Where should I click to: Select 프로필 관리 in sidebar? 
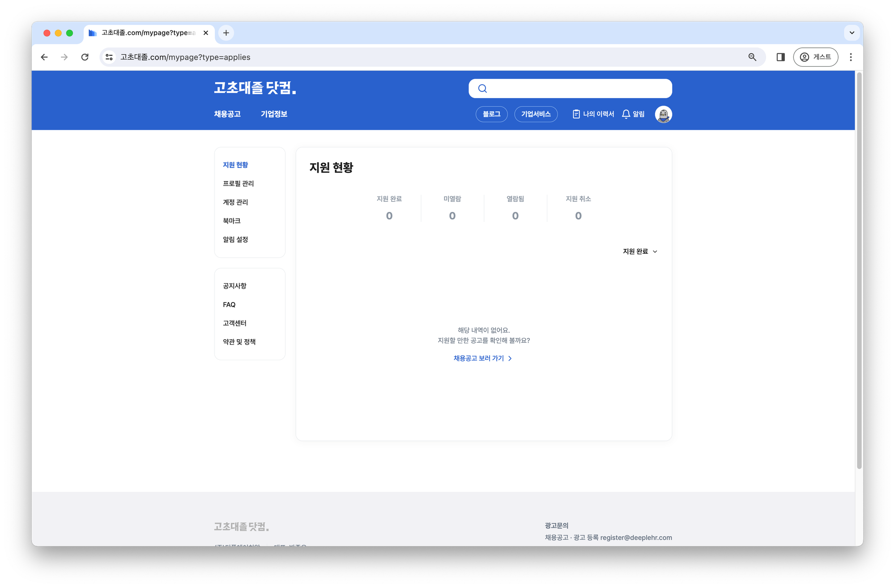[238, 183]
